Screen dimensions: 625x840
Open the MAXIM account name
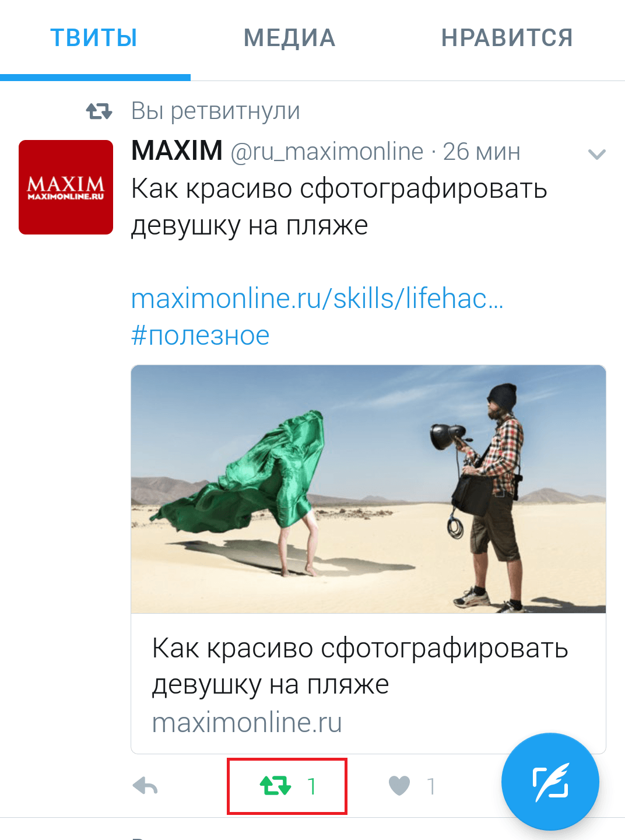point(177,151)
